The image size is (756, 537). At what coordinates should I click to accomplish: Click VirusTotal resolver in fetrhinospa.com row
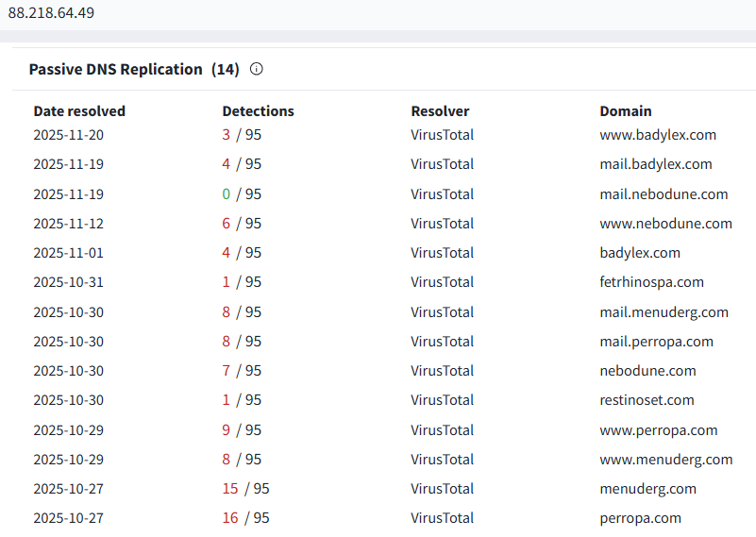coord(442,282)
